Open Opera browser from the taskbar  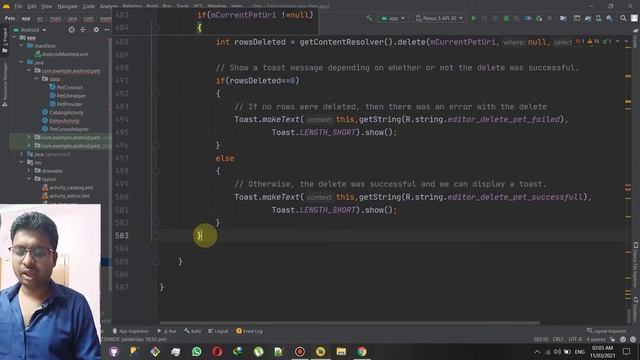pyautogui.click(x=217, y=351)
